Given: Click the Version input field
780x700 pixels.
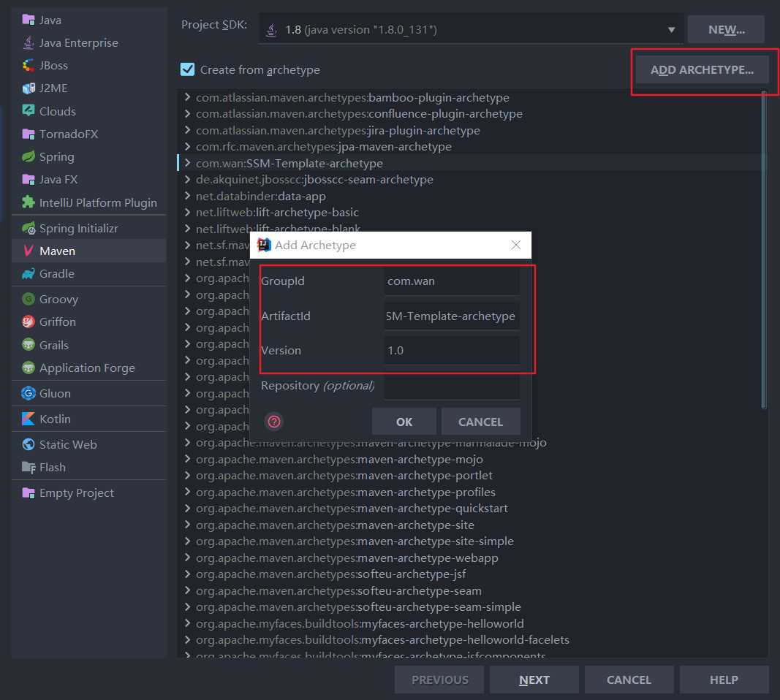Looking at the screenshot, I should (452, 351).
